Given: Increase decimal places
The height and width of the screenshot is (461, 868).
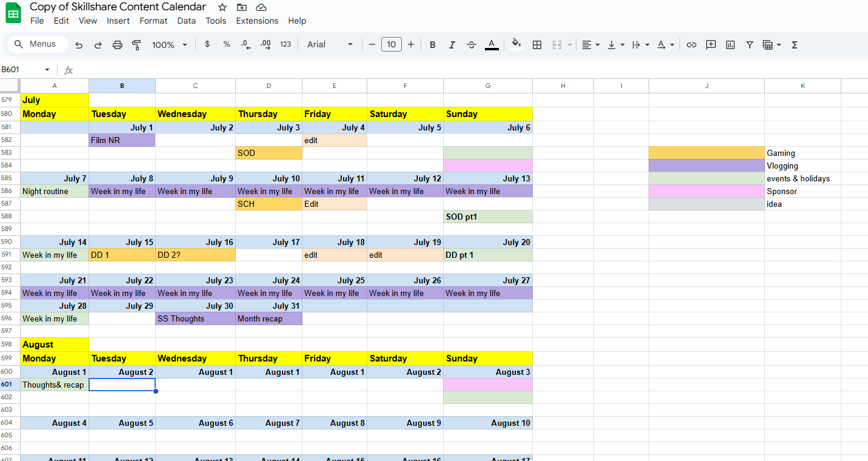Looking at the screenshot, I should [x=265, y=44].
